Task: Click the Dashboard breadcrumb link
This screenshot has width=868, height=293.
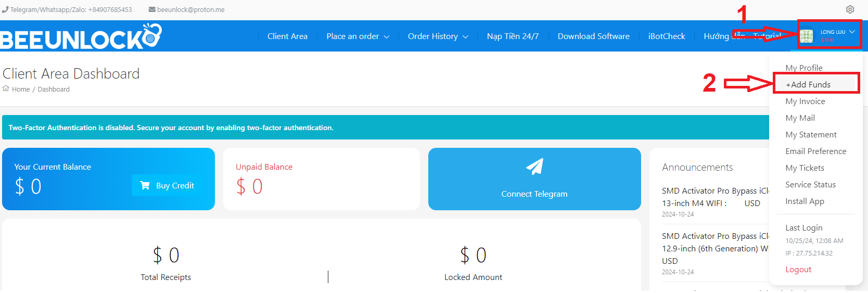Action: point(54,89)
